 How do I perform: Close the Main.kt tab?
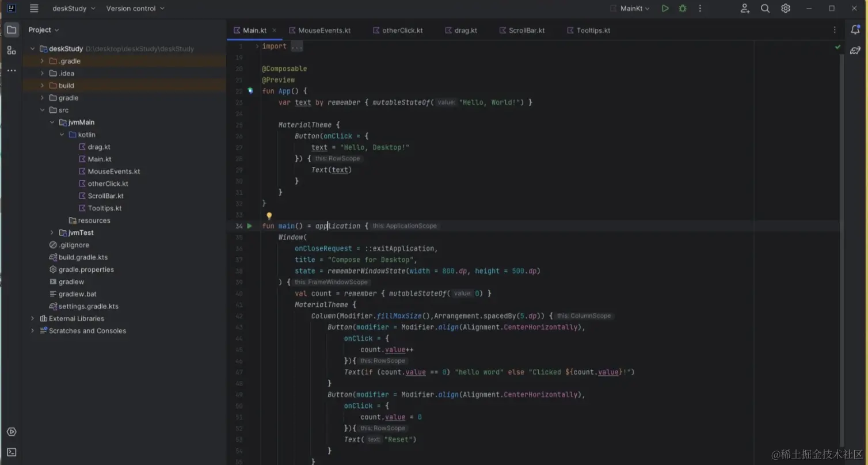click(x=275, y=31)
